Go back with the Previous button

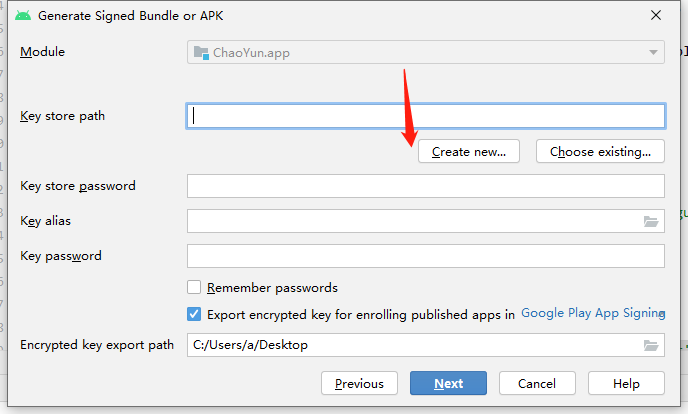pyautogui.click(x=359, y=383)
